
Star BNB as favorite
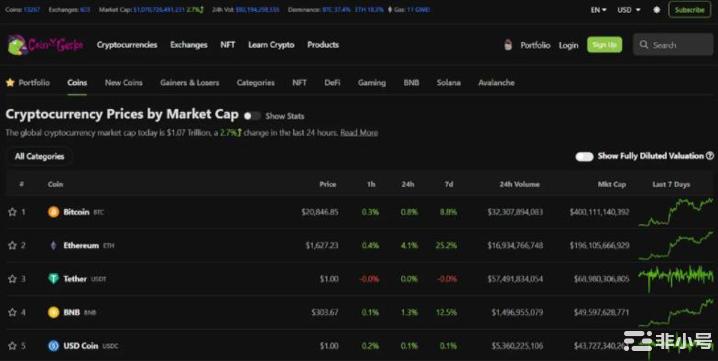coord(12,312)
